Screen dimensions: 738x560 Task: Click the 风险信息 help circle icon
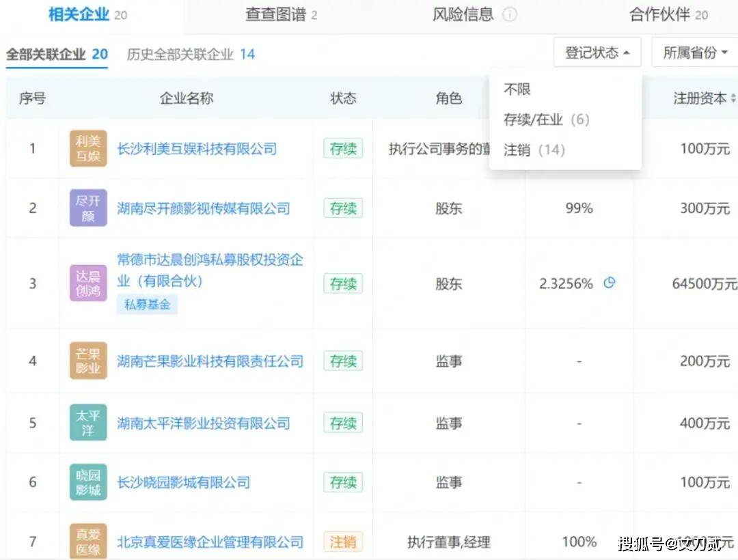click(510, 15)
